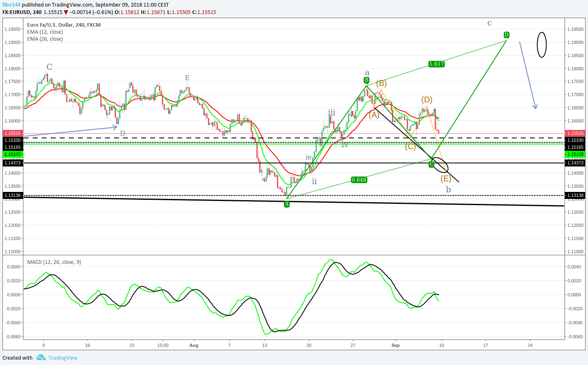This screenshot has height=365, width=588.
Task: Click the '15:00' label on time axis
Action: pos(163,345)
